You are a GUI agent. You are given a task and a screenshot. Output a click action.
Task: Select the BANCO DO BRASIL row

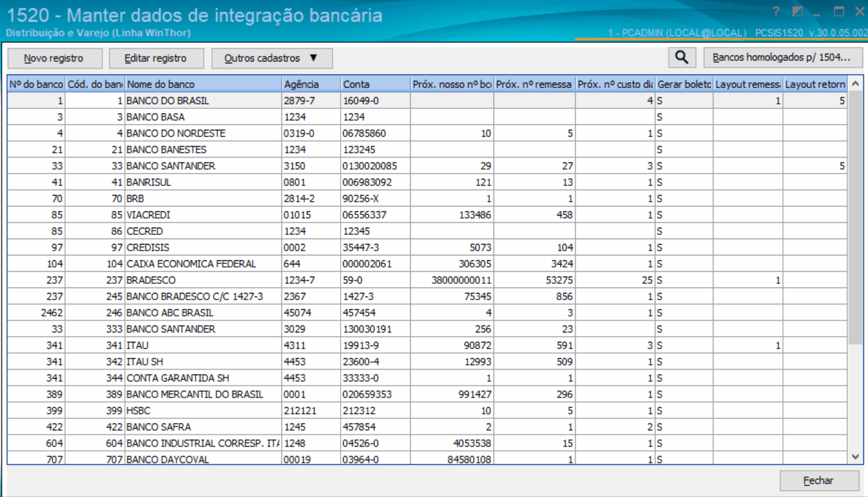428,101
